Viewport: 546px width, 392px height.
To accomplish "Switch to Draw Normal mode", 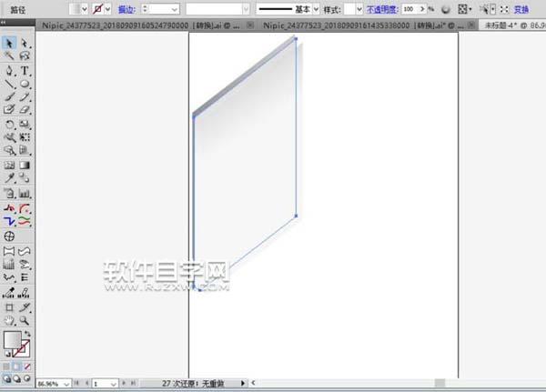I will (x=6, y=378).
